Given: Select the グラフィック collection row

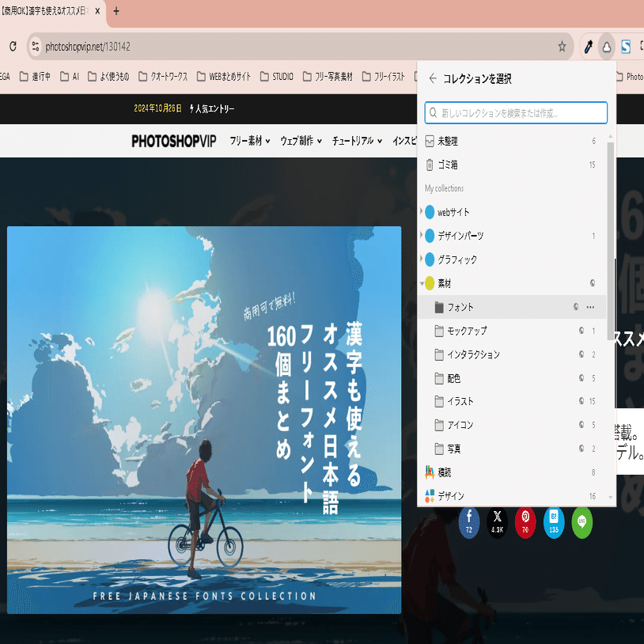Looking at the screenshot, I should (x=512, y=259).
